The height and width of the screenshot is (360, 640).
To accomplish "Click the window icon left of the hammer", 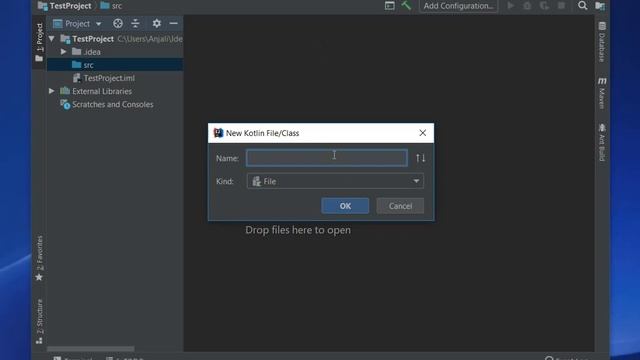I will pyautogui.click(x=390, y=5).
